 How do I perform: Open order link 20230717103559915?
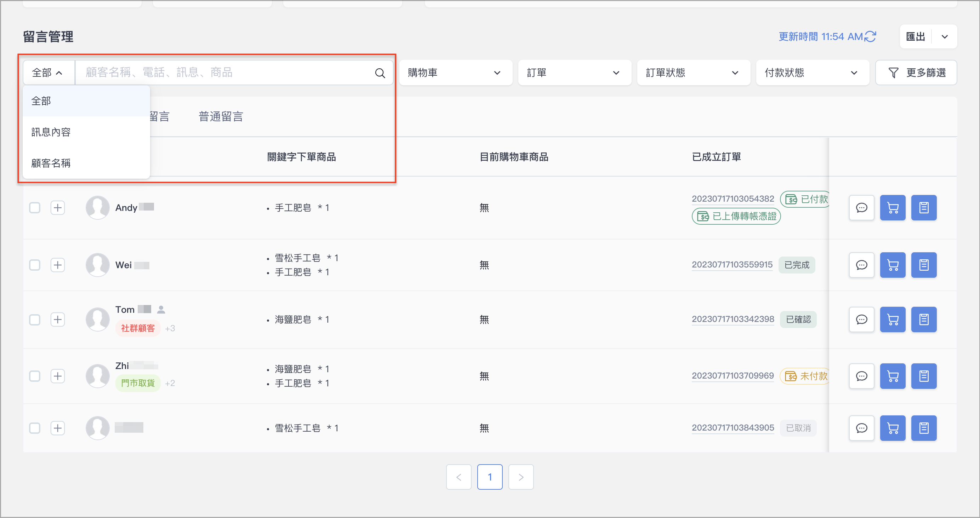coord(731,265)
